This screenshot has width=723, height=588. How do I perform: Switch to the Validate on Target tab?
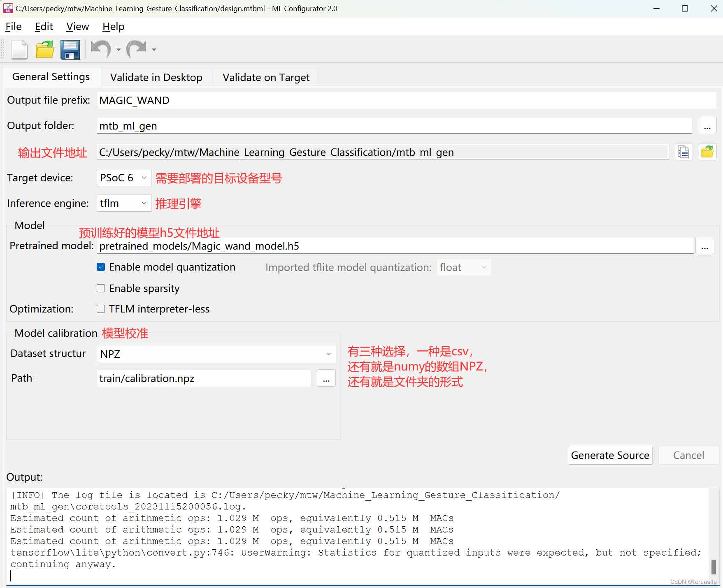(265, 77)
